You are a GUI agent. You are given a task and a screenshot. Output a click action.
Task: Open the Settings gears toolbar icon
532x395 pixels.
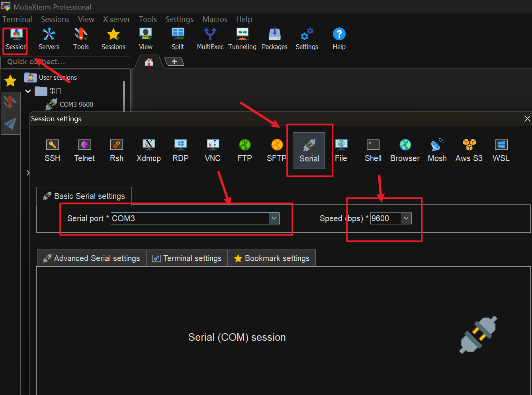coord(307,39)
